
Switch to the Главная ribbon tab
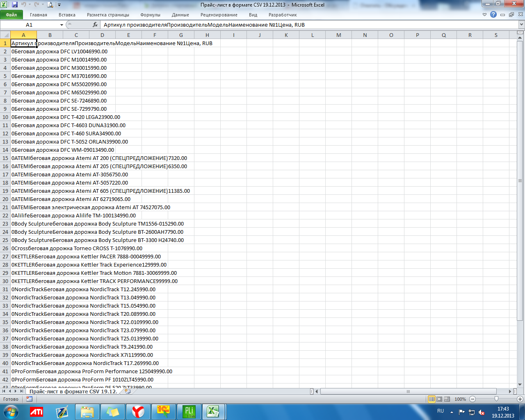click(39, 15)
